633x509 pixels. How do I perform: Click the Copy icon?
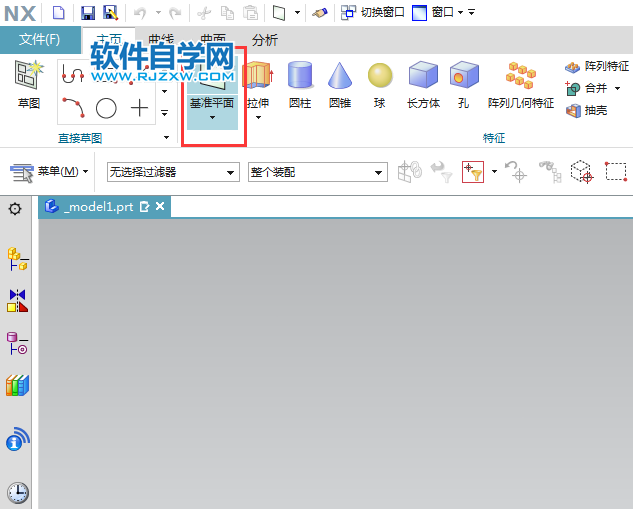click(x=227, y=13)
